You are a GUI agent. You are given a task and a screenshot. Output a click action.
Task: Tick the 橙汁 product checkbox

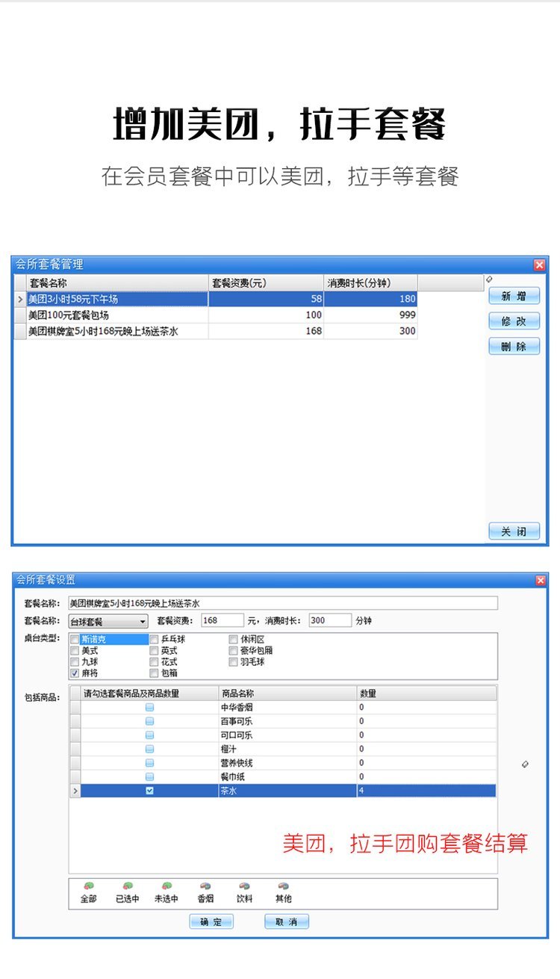pos(149,749)
